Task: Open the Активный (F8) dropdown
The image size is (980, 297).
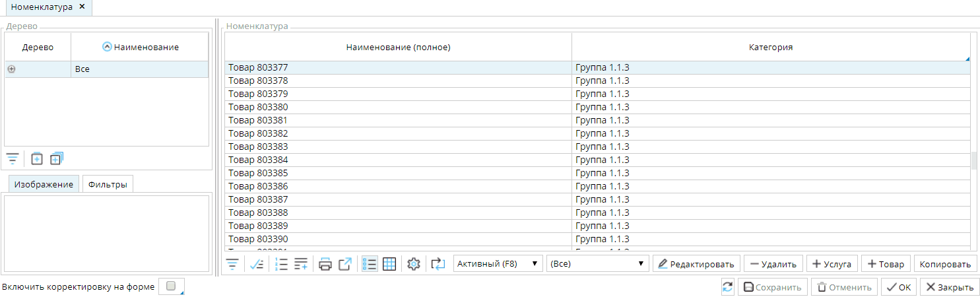Action: (x=498, y=264)
